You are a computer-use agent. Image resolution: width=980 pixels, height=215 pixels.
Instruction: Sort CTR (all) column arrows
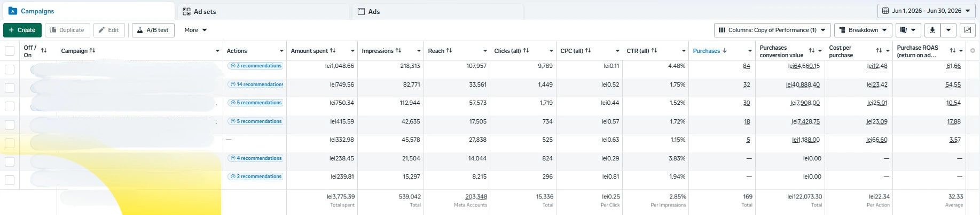[654, 51]
